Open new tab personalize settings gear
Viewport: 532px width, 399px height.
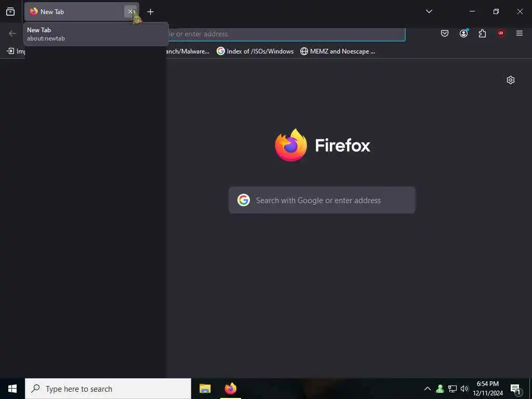pos(511,80)
